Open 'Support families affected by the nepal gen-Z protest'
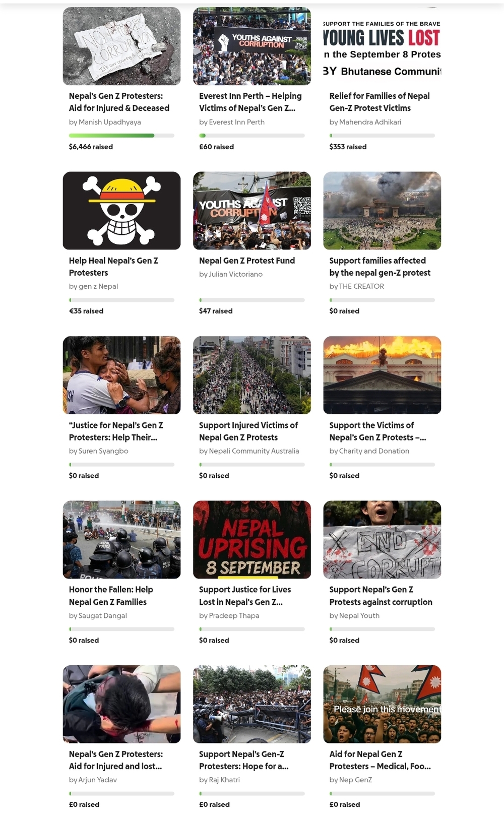Screen dimensions: 504x821 click(x=380, y=267)
